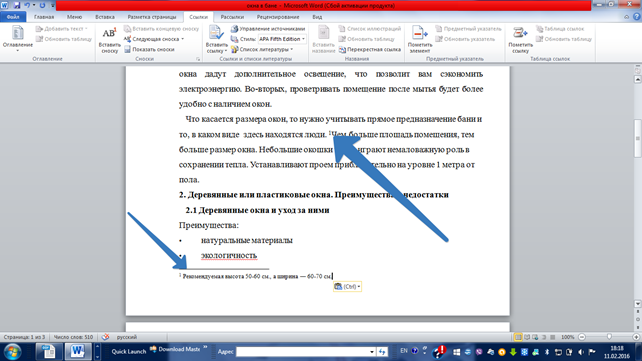The width and height of the screenshot is (642, 361).
Task: Click Обновить таблицу in Оглавление group
Action: pos(64,39)
